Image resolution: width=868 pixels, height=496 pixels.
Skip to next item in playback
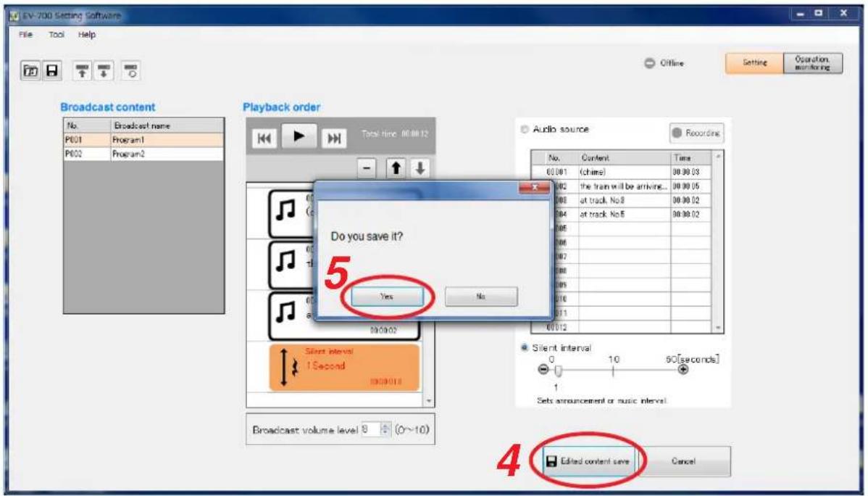pos(334,138)
